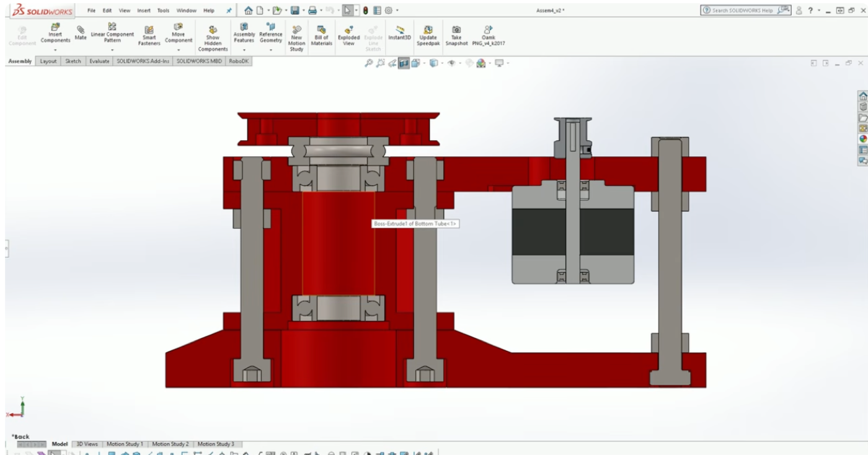This screenshot has height=455, width=868.
Task: Expand the Reference Geometry dropdown arrow
Action: pyautogui.click(x=271, y=49)
